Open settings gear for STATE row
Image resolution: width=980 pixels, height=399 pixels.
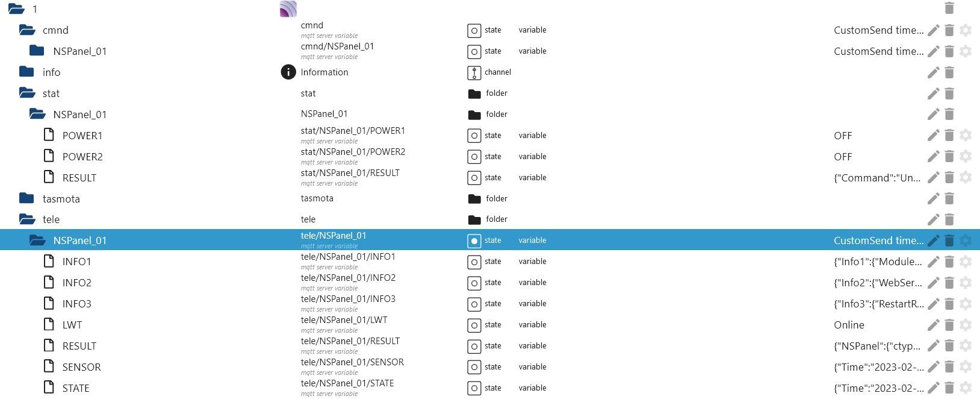pos(966,388)
